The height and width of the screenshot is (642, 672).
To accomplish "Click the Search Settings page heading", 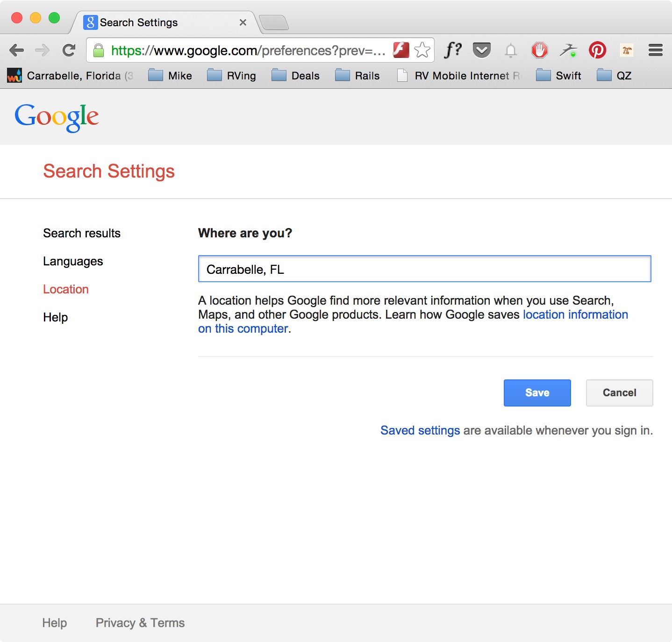I will (x=109, y=171).
